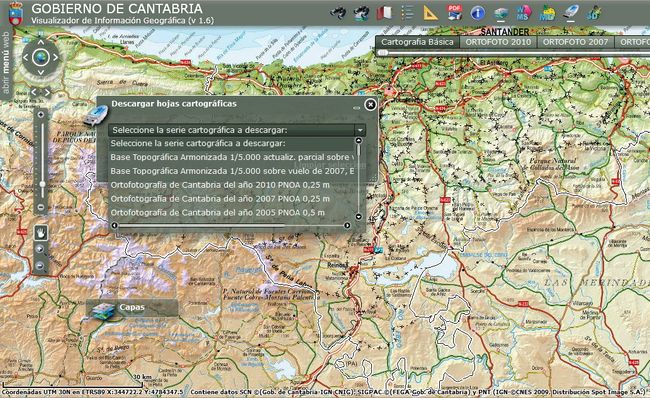The height and width of the screenshot is (398, 650).
Task: Open the 'abrir menú web' side tab
Action: coord(5,63)
